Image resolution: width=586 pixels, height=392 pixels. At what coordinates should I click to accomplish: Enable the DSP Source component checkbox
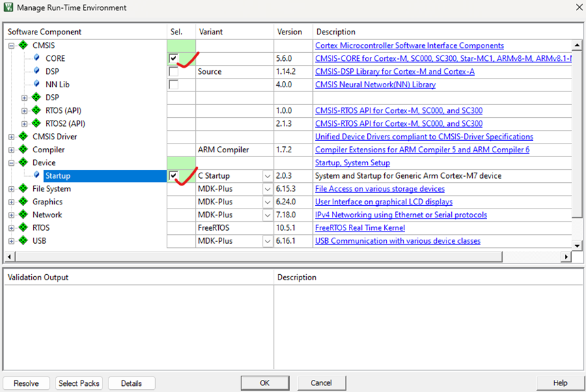(x=173, y=71)
